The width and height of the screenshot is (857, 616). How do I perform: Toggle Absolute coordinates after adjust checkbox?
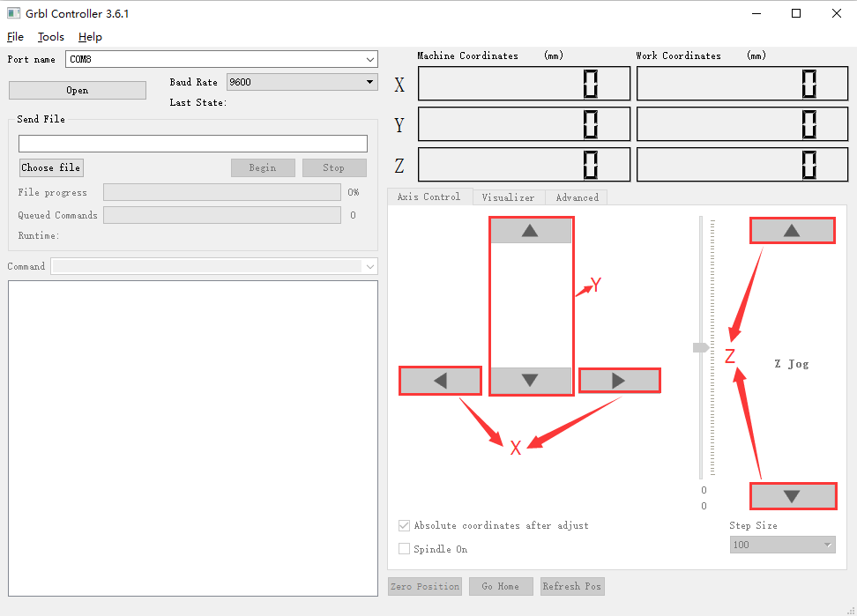click(404, 525)
